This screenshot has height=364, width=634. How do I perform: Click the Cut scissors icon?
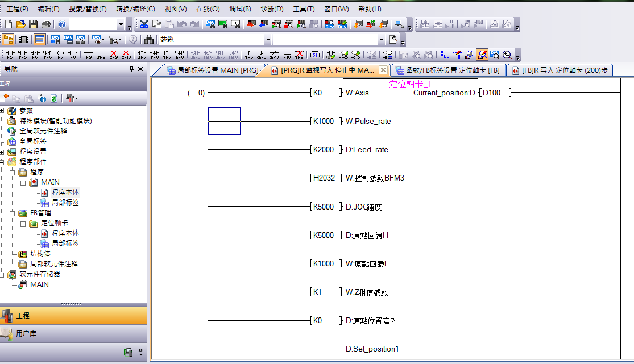(144, 24)
